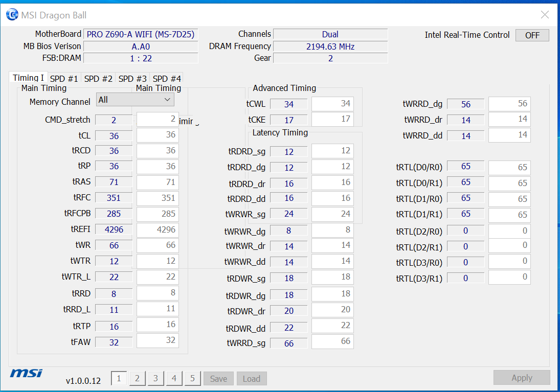The image size is (560, 392).
Task: Click the tWRRD_sg editable value field
Action: coord(332,341)
